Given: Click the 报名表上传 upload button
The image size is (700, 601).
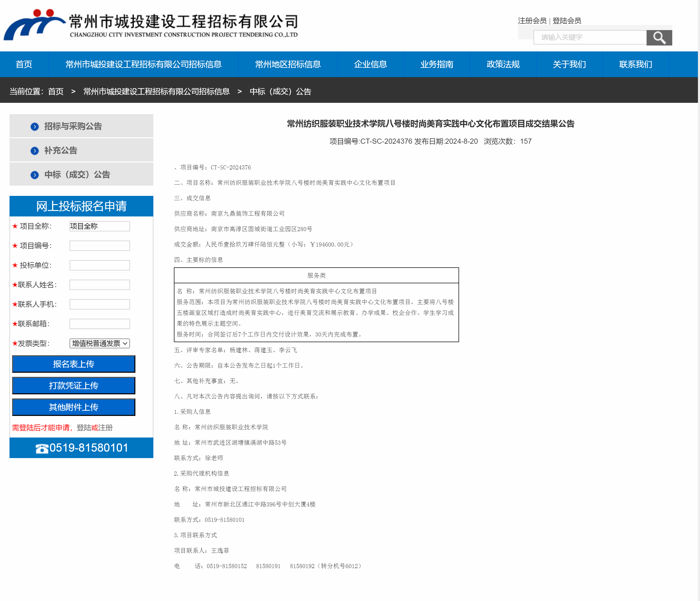Looking at the screenshot, I should pyautogui.click(x=74, y=364).
